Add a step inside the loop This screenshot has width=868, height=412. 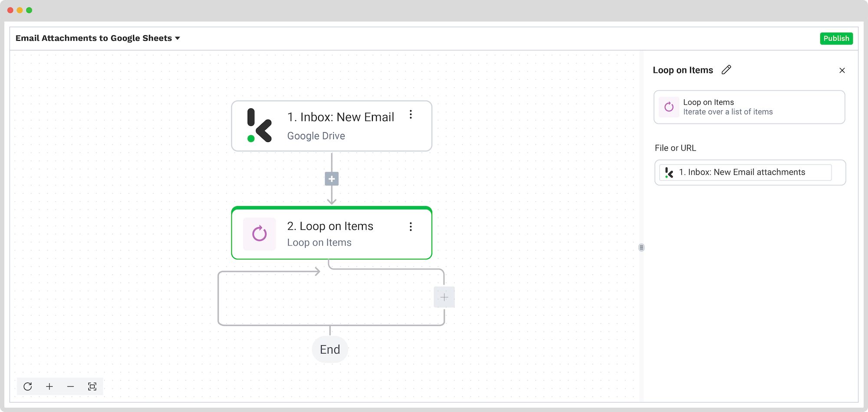coord(444,297)
